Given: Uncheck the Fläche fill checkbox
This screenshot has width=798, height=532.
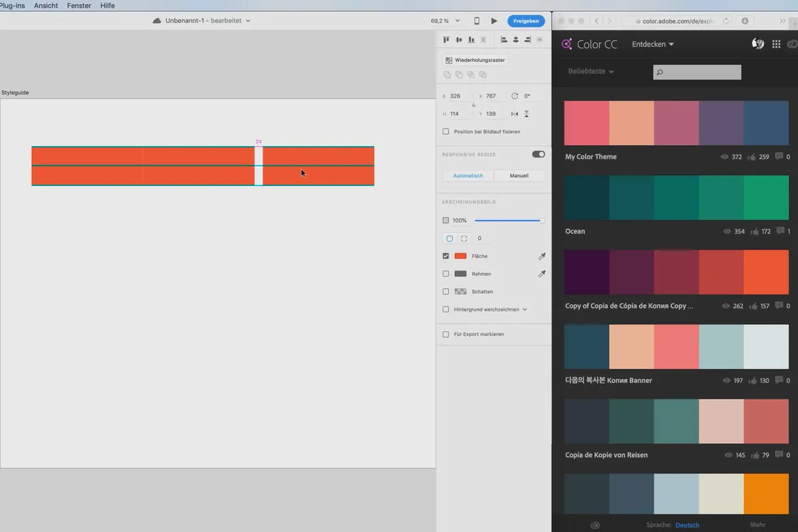Looking at the screenshot, I should 446,256.
